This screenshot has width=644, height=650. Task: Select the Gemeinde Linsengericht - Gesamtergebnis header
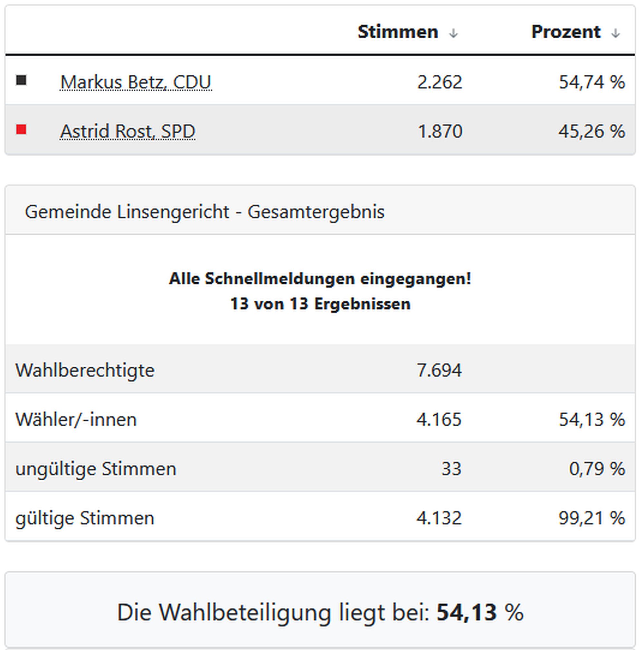point(205,211)
